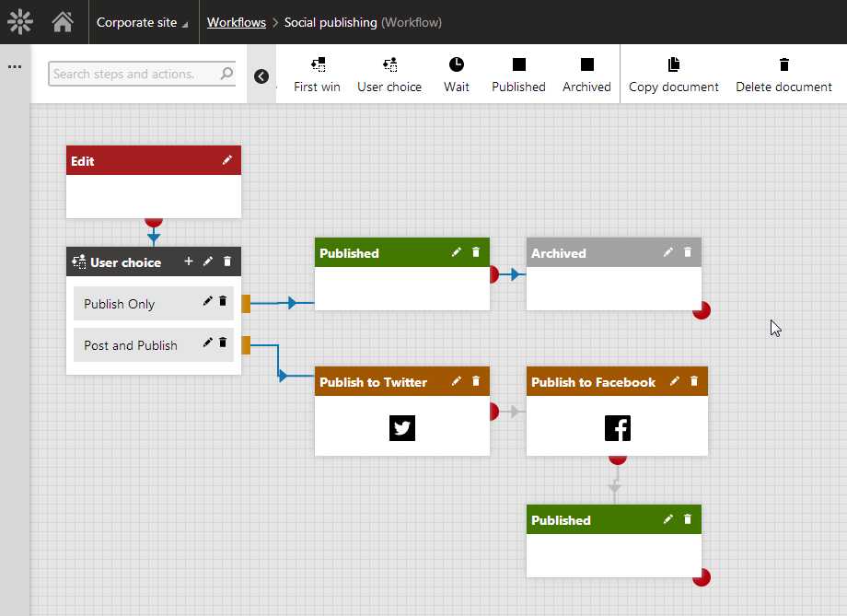
Task: Open the Kentico applications menu icon
Action: coord(19,20)
